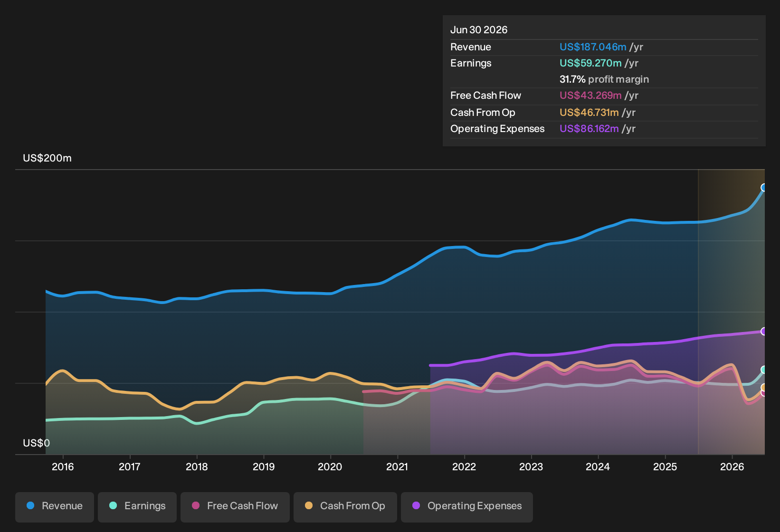This screenshot has width=780, height=532.
Task: Click the 31.7% profit margin text
Action: [604, 79]
